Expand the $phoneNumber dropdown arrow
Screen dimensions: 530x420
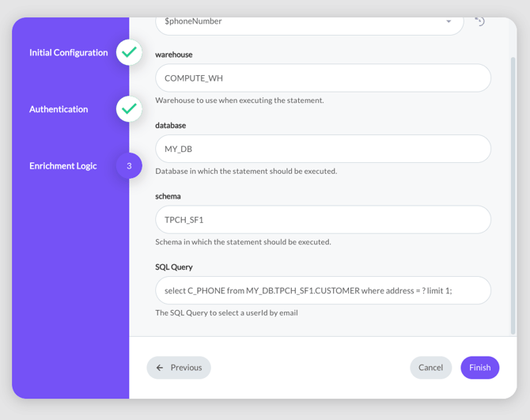click(449, 22)
